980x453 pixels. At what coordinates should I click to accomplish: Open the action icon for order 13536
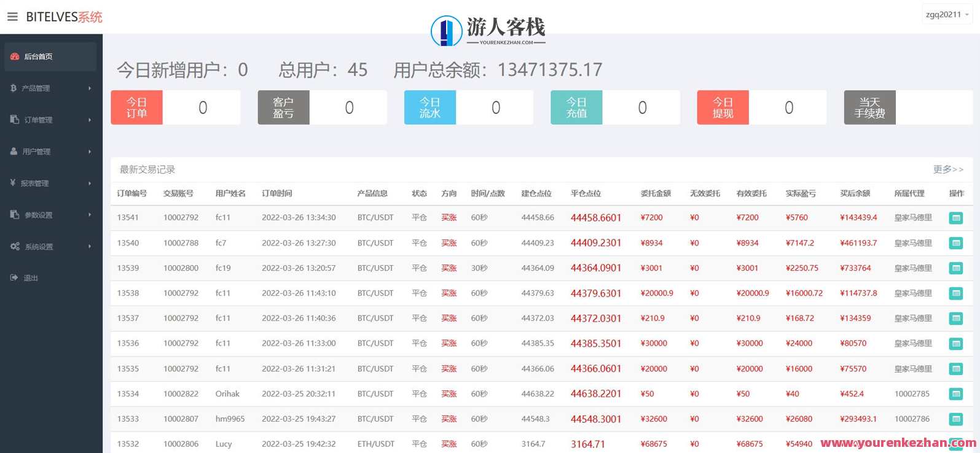(956, 344)
